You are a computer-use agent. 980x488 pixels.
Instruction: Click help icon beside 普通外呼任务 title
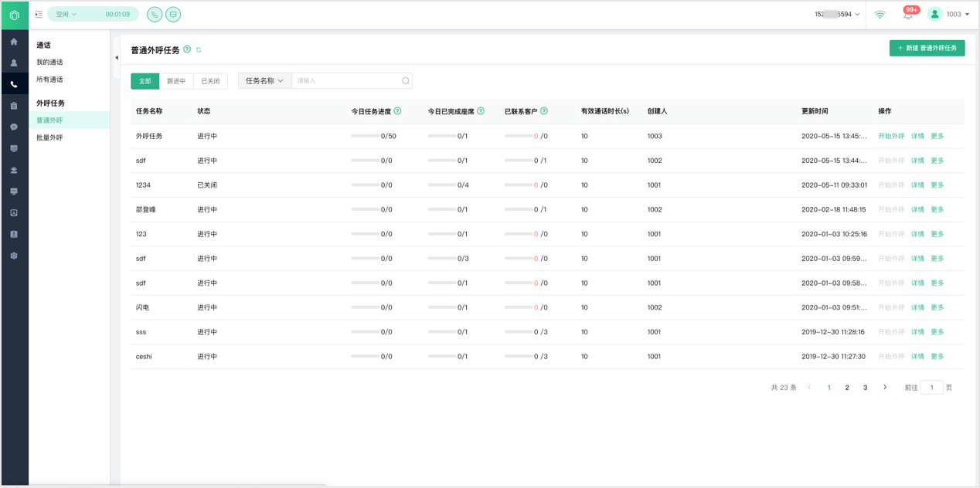(x=187, y=49)
